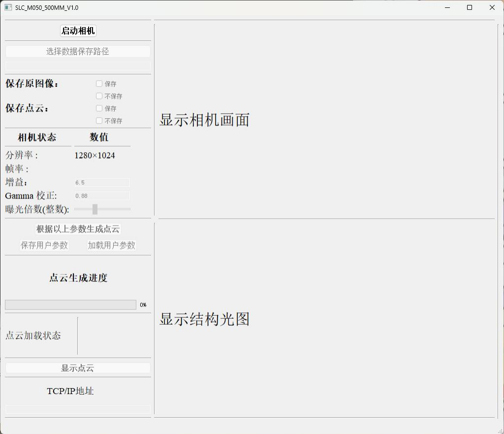Click the 曝光倍数 slider handle
The width and height of the screenshot is (504, 434).
click(x=95, y=209)
